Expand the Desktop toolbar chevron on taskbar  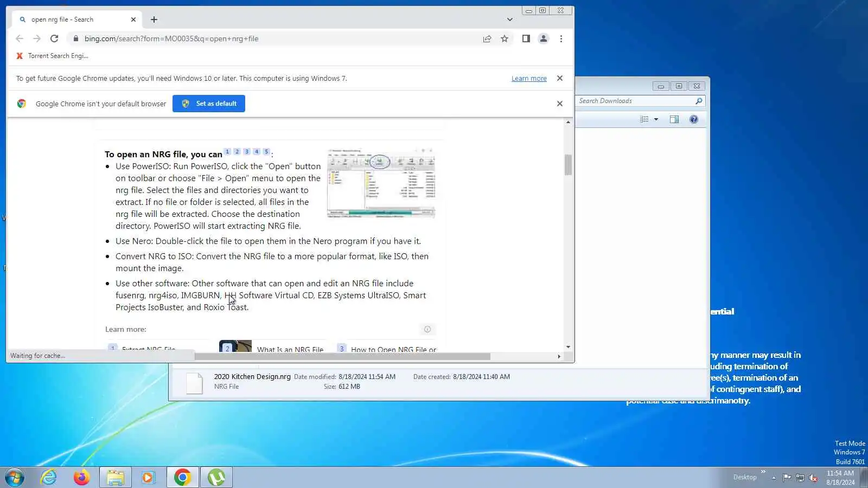[x=763, y=472]
